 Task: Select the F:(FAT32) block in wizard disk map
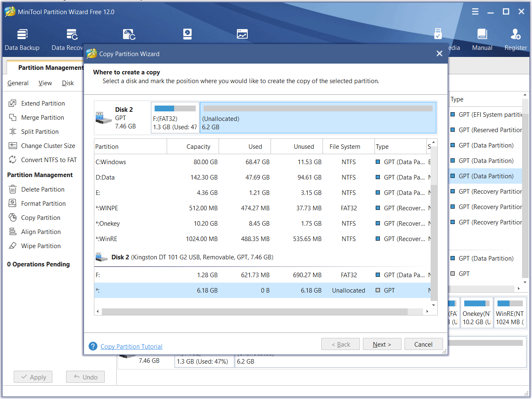pos(175,118)
